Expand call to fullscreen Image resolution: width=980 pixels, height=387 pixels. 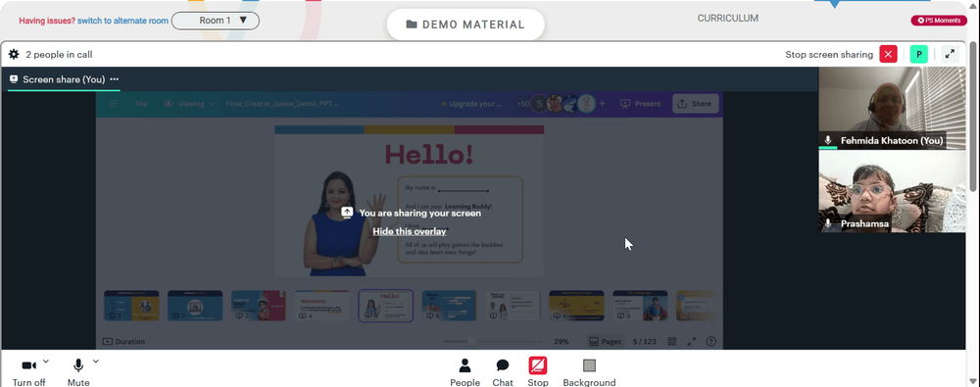point(950,55)
